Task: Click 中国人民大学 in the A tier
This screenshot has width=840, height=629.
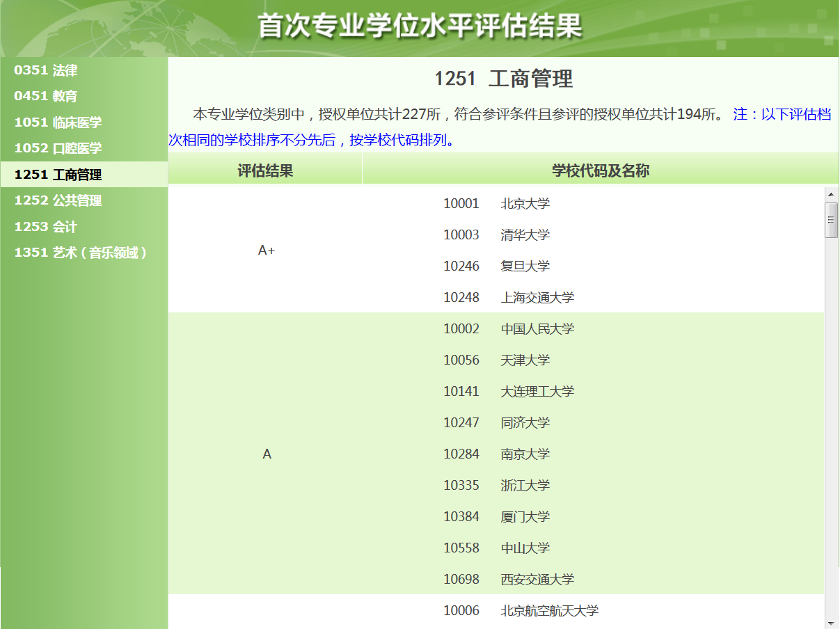Action: click(537, 329)
